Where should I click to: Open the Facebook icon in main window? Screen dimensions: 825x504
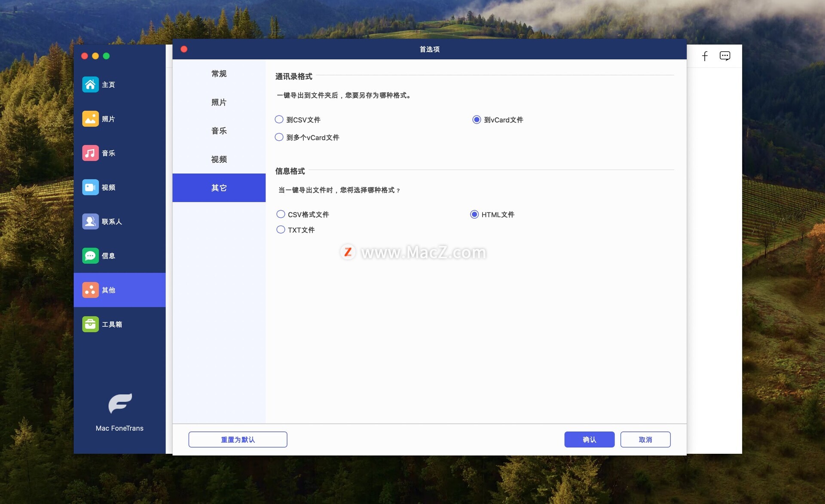[x=705, y=56]
